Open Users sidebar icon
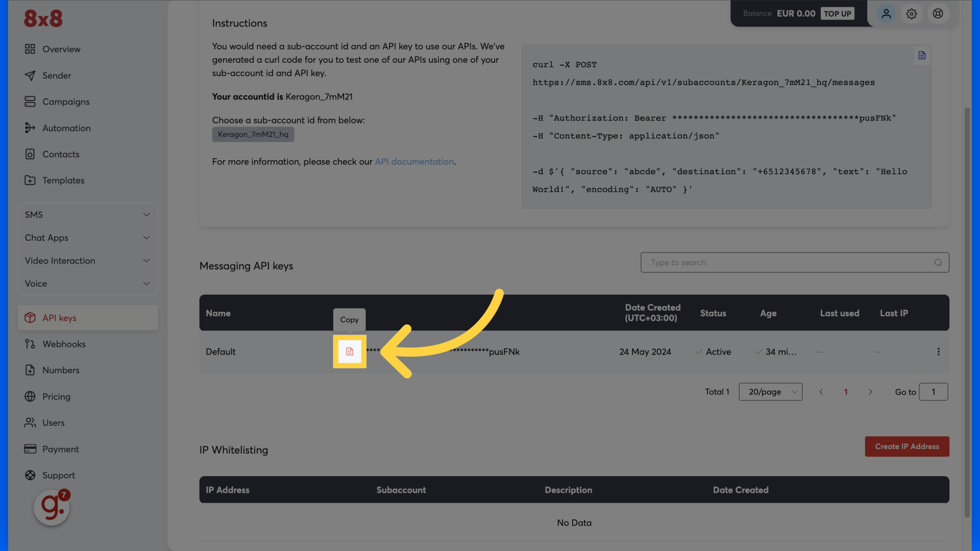The image size is (980, 551). (x=30, y=422)
